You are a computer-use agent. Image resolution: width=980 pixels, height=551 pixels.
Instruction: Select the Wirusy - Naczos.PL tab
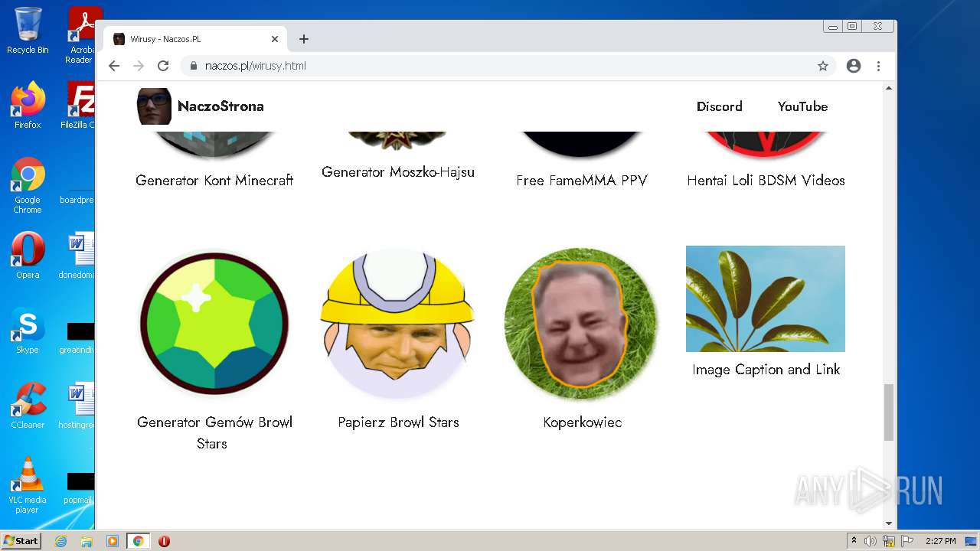(195, 39)
